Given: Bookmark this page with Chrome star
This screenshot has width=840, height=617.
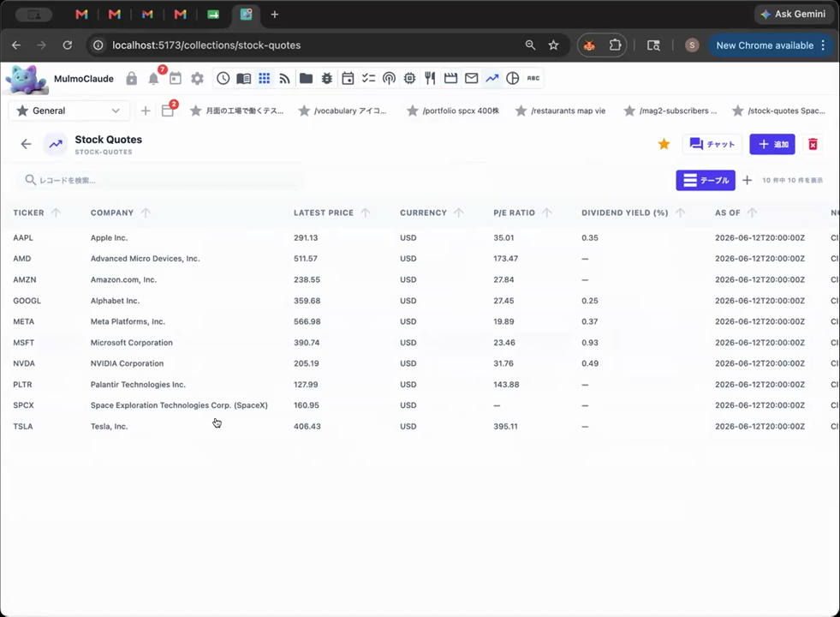Looking at the screenshot, I should 553,45.
